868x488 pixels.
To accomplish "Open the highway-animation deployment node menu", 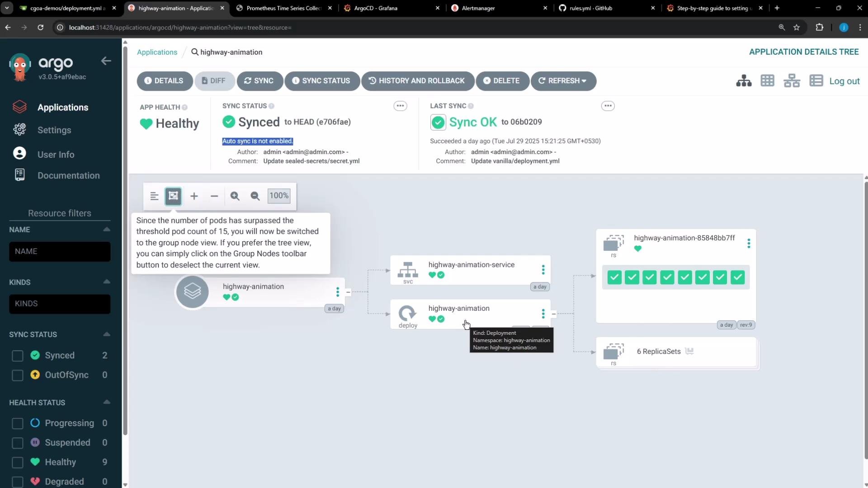I will click(x=543, y=314).
